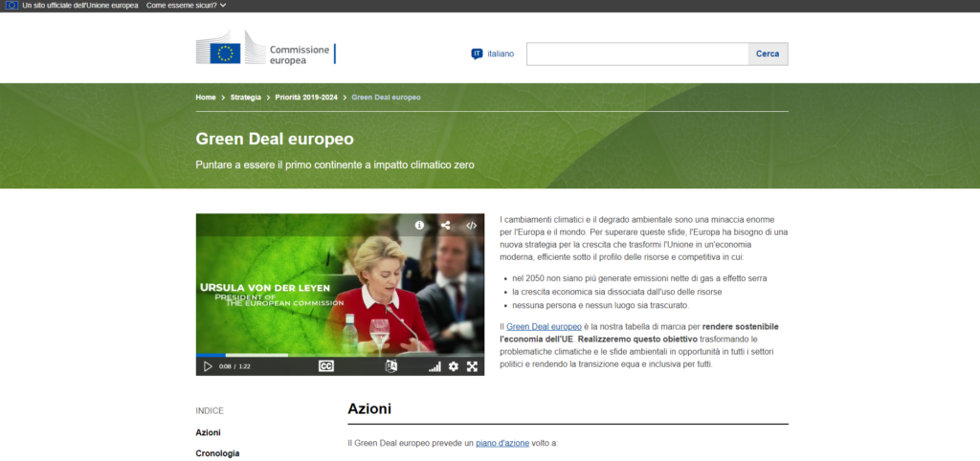The image size is (980, 461).
Task: Toggle closed captions (CC) on the video
Action: pyautogui.click(x=326, y=366)
